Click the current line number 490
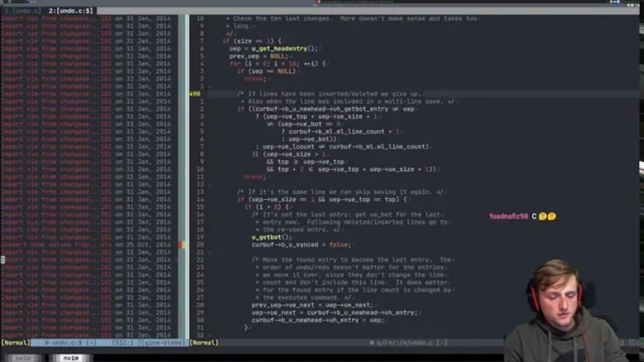The width and height of the screenshot is (644, 362). coord(195,94)
